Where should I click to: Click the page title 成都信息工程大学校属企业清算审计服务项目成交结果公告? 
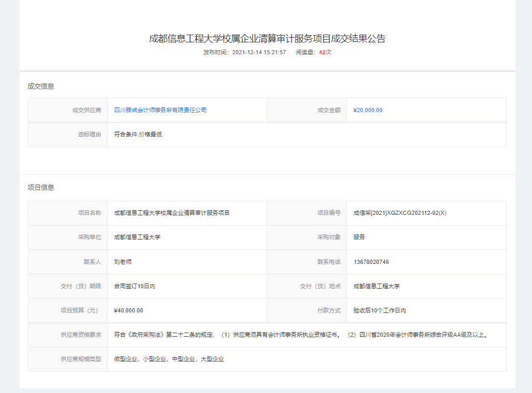pos(268,39)
